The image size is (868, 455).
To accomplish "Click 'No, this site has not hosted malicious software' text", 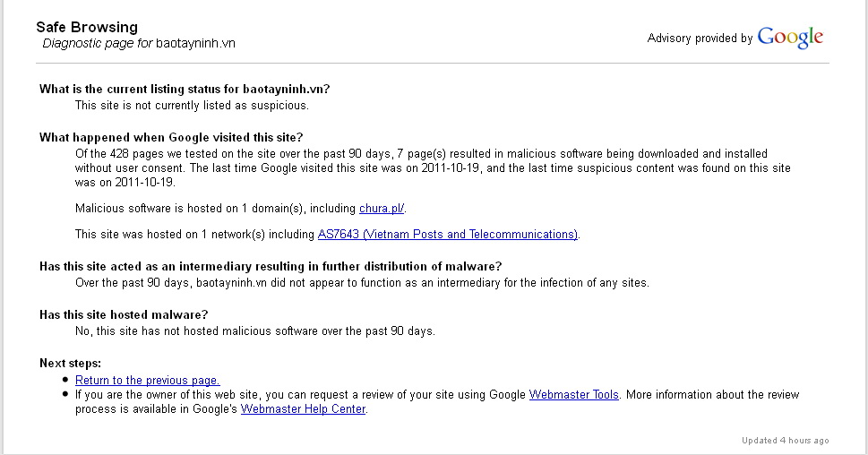I will pyautogui.click(x=255, y=331).
